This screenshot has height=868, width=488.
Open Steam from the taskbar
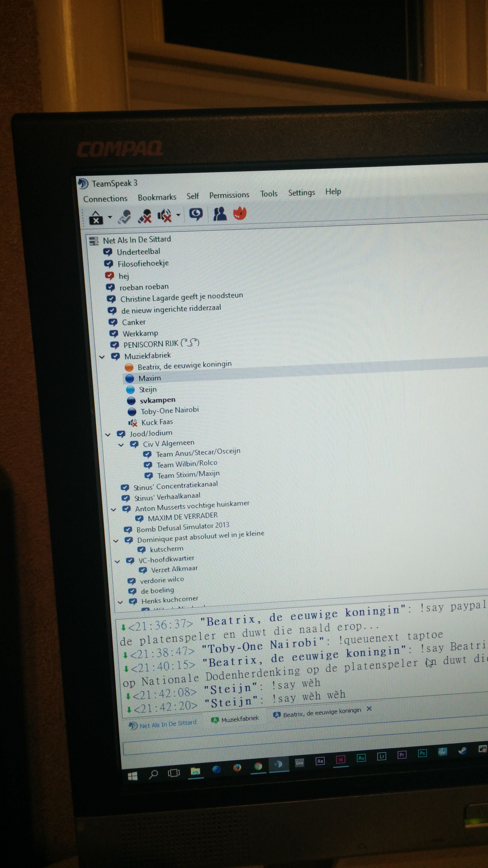click(463, 751)
